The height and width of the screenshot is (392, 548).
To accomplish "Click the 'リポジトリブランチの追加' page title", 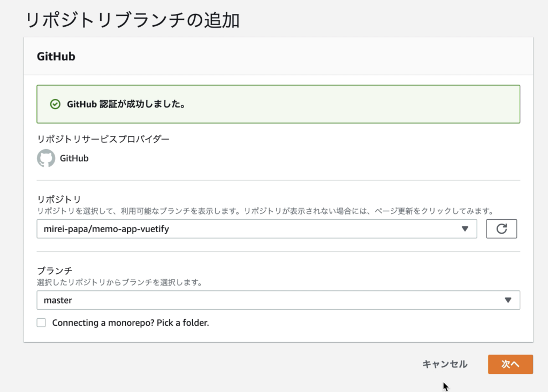I will [x=133, y=20].
